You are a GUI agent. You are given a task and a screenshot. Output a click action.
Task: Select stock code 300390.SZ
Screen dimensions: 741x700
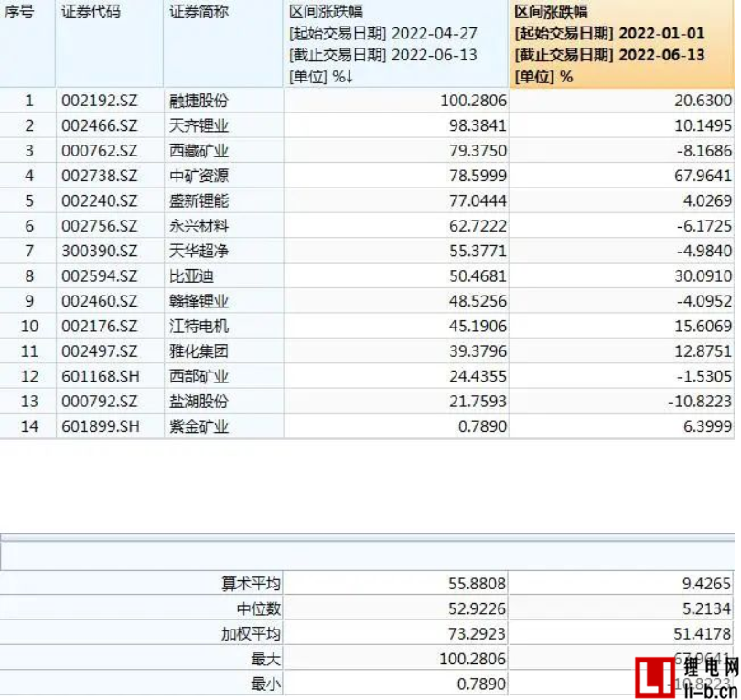click(x=99, y=251)
